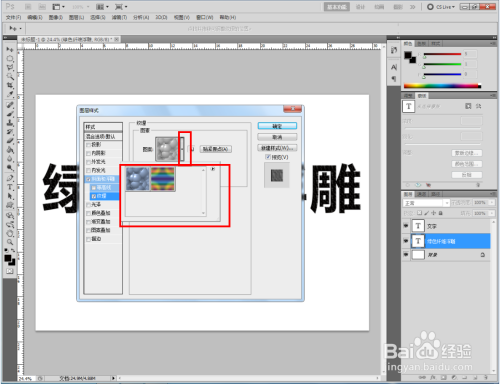Click the 贴紧原点(A) Snap to Origin button

point(215,149)
